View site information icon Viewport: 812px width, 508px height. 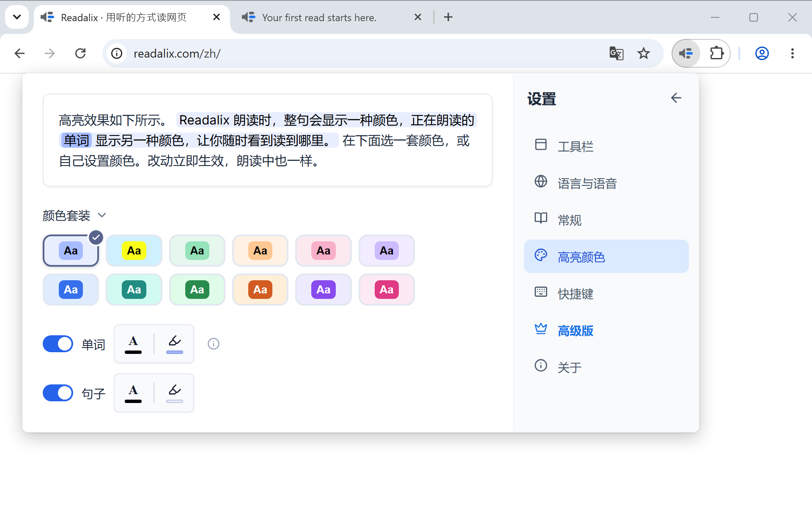click(117, 53)
